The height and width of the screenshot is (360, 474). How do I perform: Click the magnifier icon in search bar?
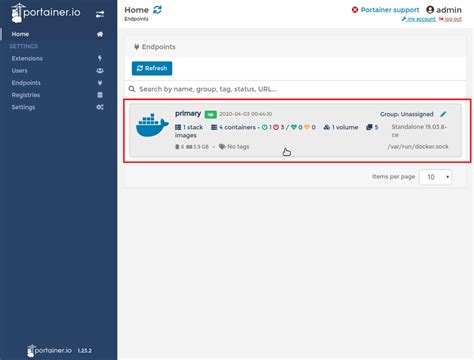click(x=132, y=89)
